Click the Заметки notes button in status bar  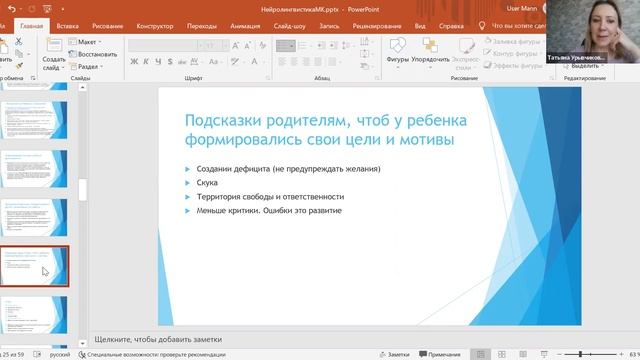coord(394,354)
